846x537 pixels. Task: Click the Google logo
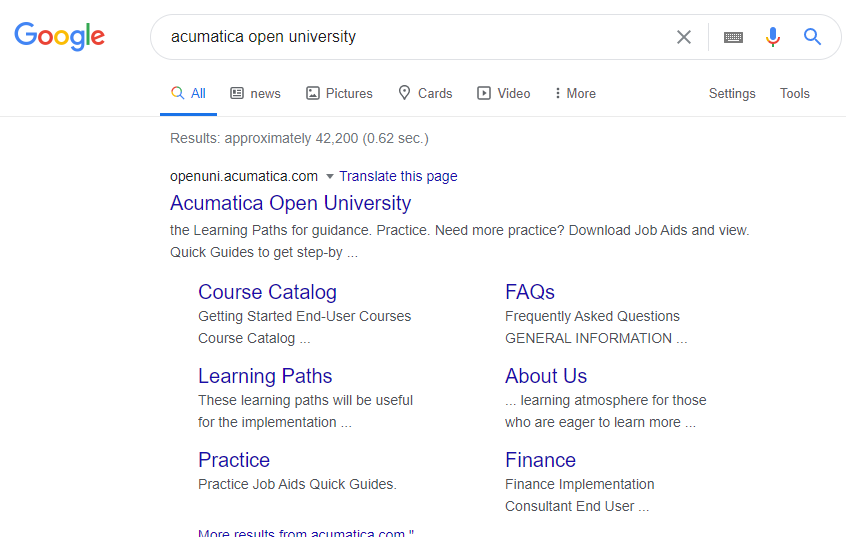59,36
